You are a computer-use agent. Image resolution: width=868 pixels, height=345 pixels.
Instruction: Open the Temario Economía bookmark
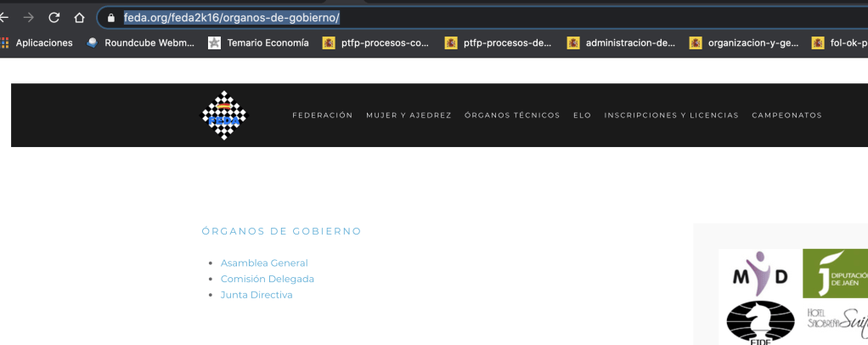pos(259,42)
